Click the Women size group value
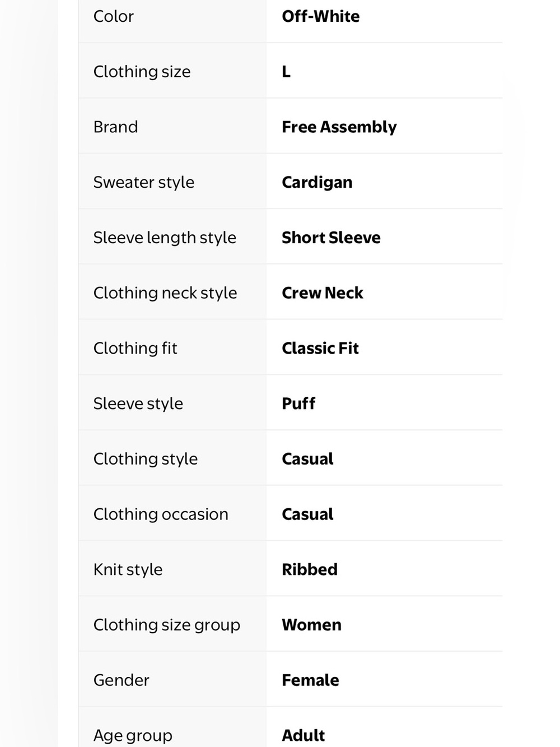This screenshot has width=560, height=747. (x=311, y=625)
